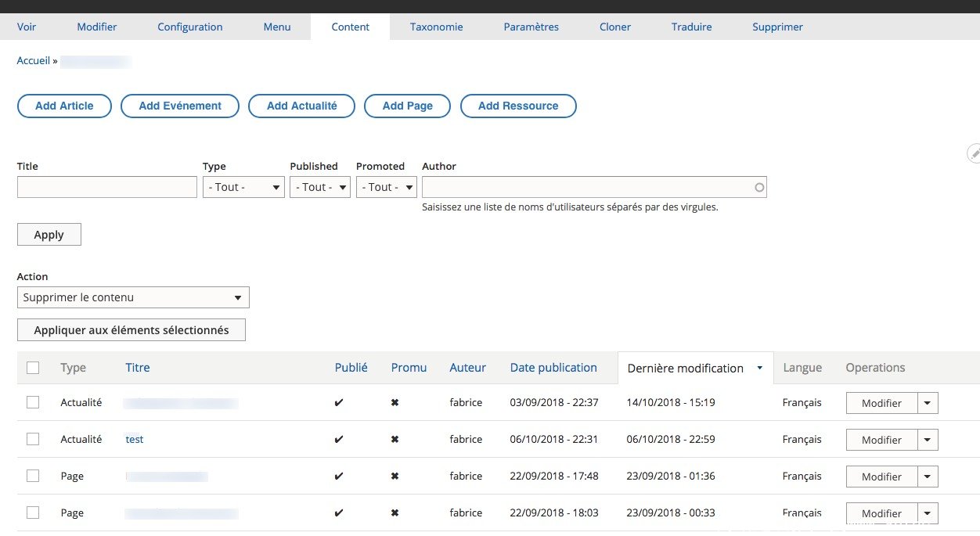Viewport: 980px width, 536px height.
Task: Open the test content link
Action: (135, 439)
